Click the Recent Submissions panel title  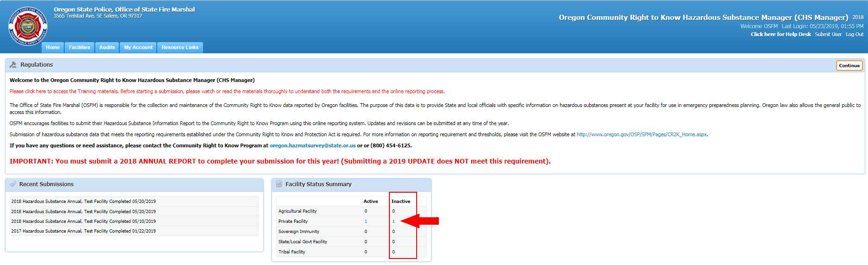[x=46, y=184]
